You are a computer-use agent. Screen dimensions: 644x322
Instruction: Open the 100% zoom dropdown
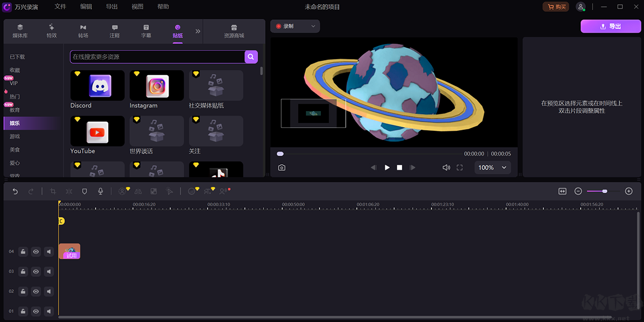click(x=492, y=167)
